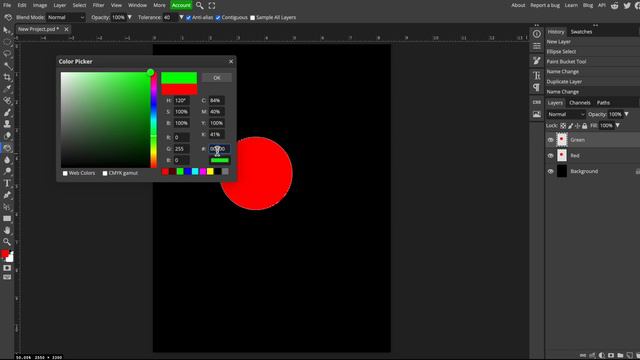Open the Image menu

pos(40,5)
